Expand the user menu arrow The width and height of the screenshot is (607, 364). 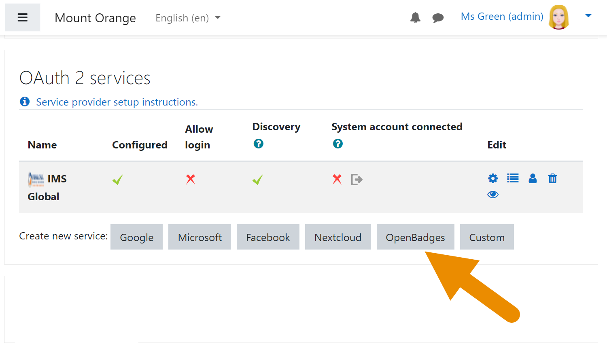[x=588, y=16]
